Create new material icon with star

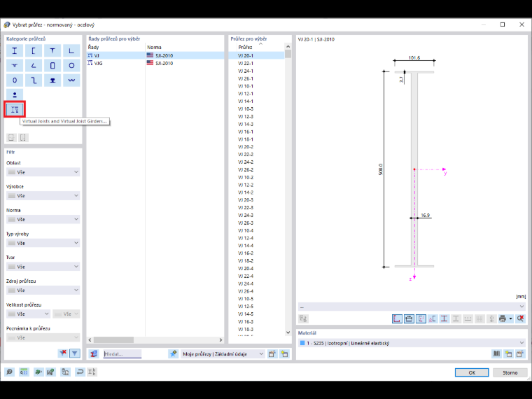coord(508,354)
